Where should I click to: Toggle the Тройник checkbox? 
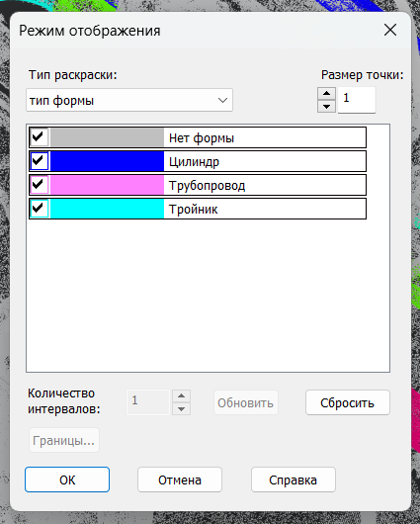pos(40,209)
